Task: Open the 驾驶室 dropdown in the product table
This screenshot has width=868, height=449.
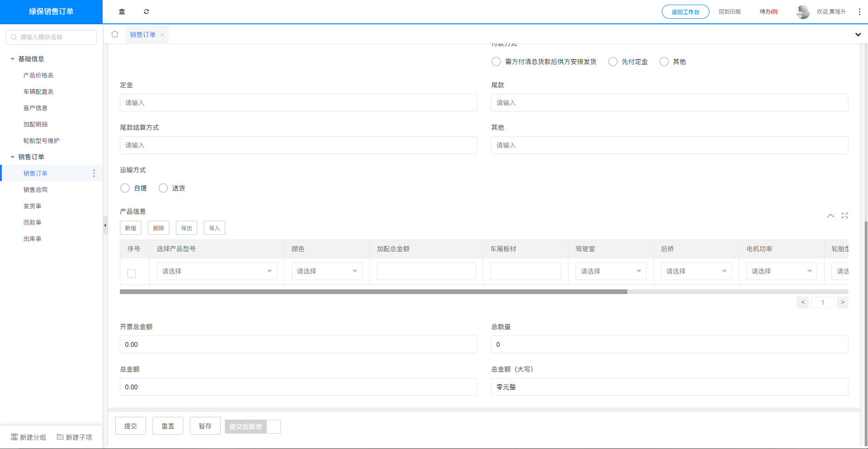Action: pyautogui.click(x=610, y=271)
